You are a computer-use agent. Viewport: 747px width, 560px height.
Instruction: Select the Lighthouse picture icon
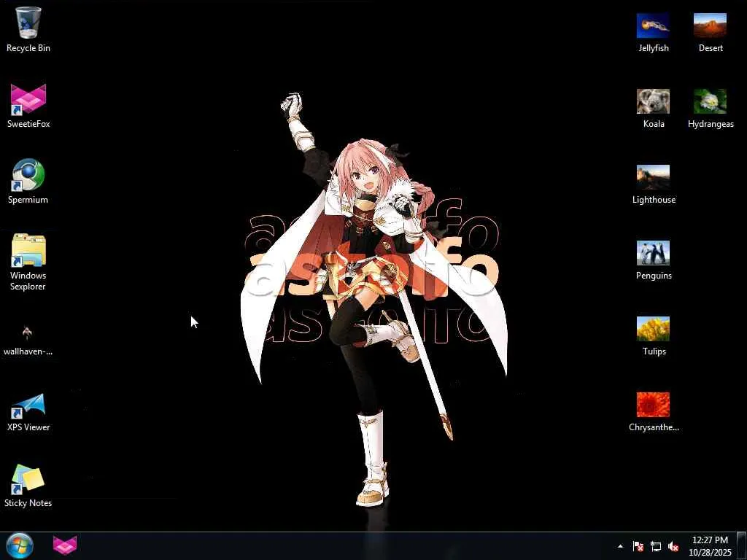pyautogui.click(x=653, y=184)
